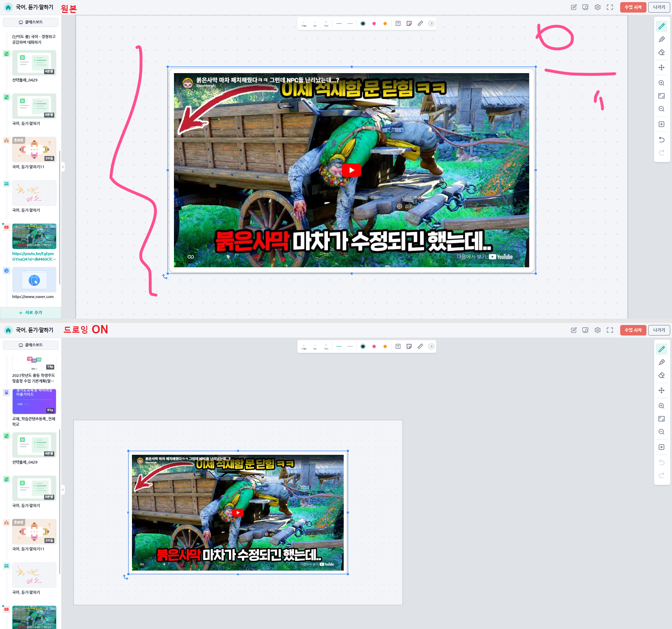Add a sticky note in the lower screenshot

[x=409, y=346]
